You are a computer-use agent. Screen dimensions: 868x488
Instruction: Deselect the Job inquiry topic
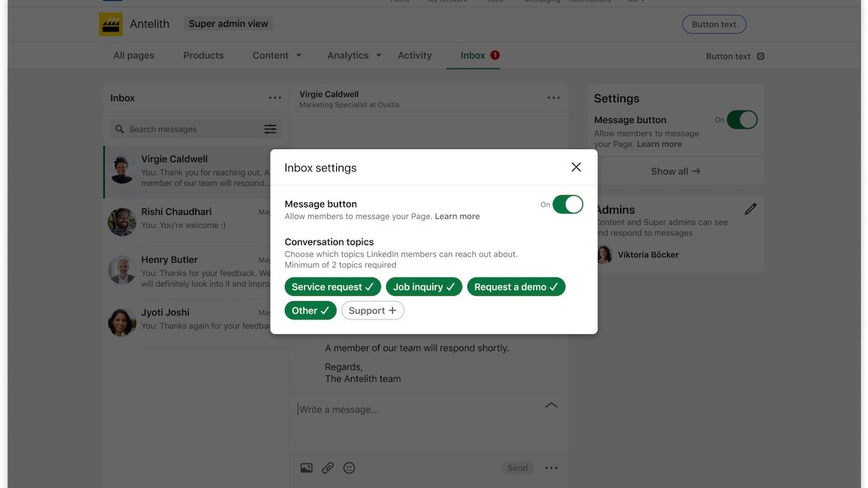424,287
